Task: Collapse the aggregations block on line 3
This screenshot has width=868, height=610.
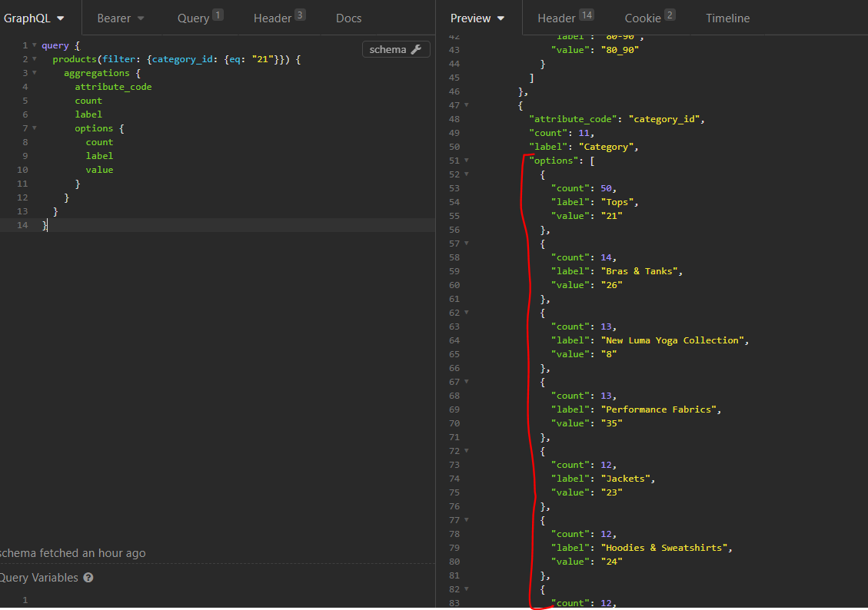Action: click(x=35, y=73)
